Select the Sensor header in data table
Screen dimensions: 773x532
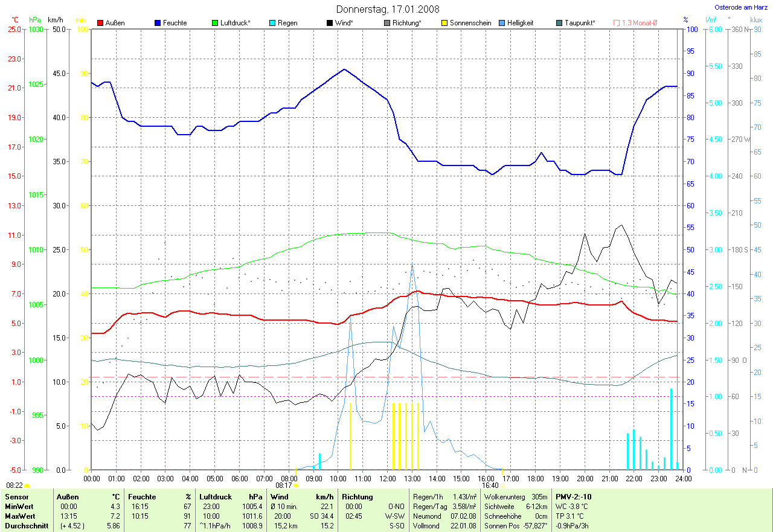(x=16, y=497)
